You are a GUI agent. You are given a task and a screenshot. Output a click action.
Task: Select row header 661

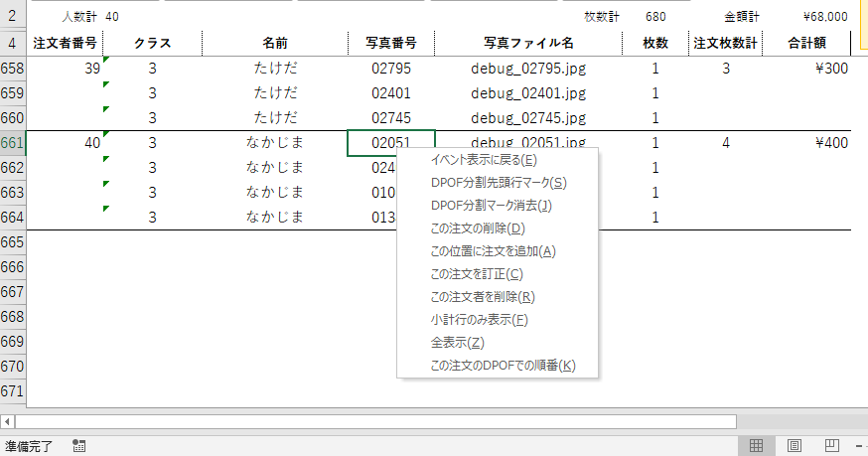click(x=13, y=143)
